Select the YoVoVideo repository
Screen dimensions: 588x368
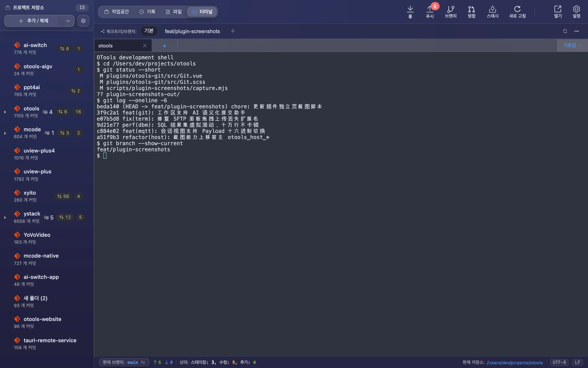(47, 238)
